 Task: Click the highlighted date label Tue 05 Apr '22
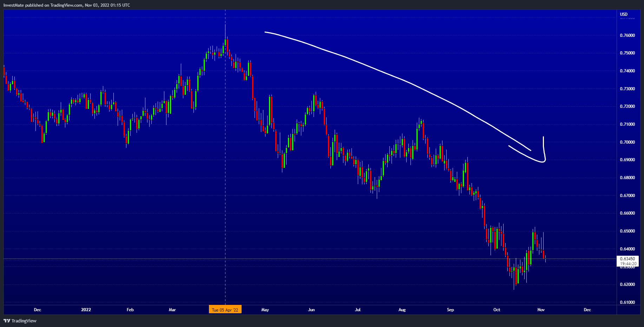(x=225, y=310)
